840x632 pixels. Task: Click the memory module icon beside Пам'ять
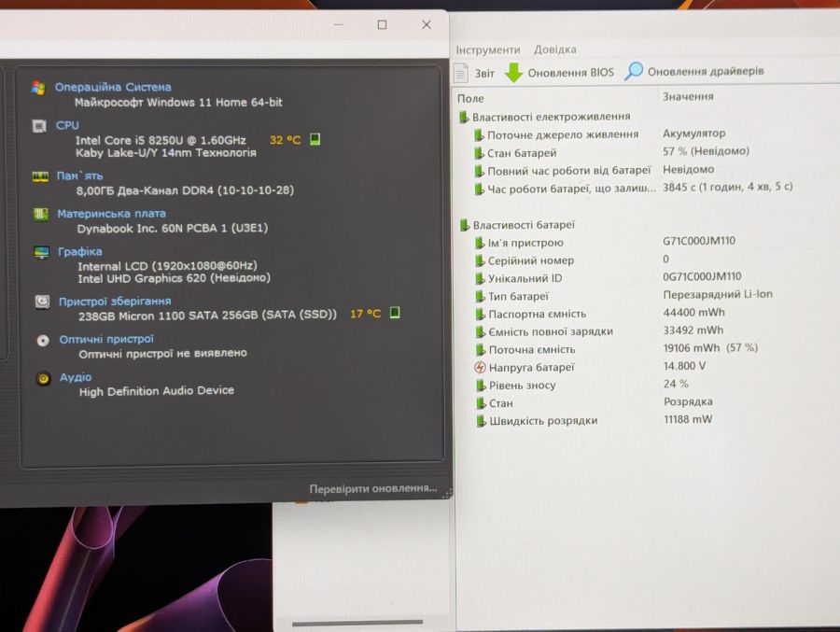tap(40, 176)
